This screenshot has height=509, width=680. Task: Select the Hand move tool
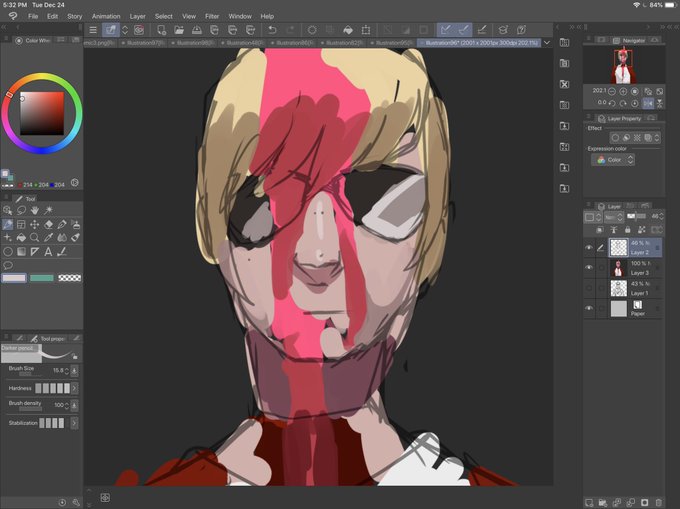(35, 210)
